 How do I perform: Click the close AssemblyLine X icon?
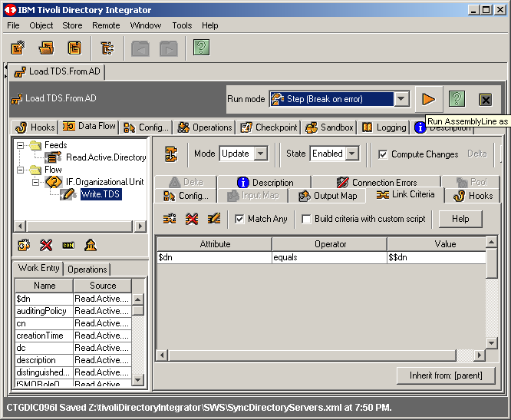point(485,99)
